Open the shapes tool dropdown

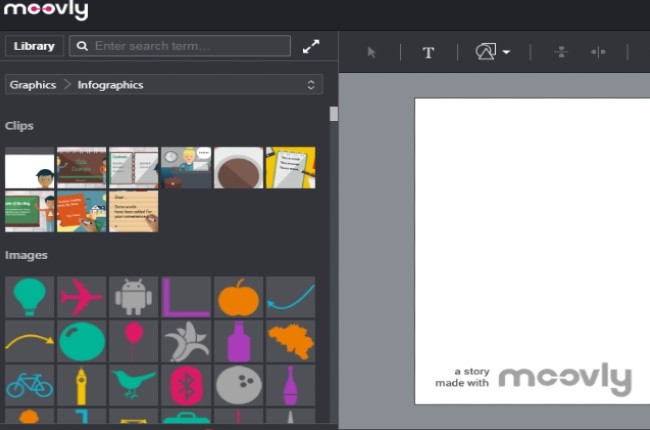493,52
